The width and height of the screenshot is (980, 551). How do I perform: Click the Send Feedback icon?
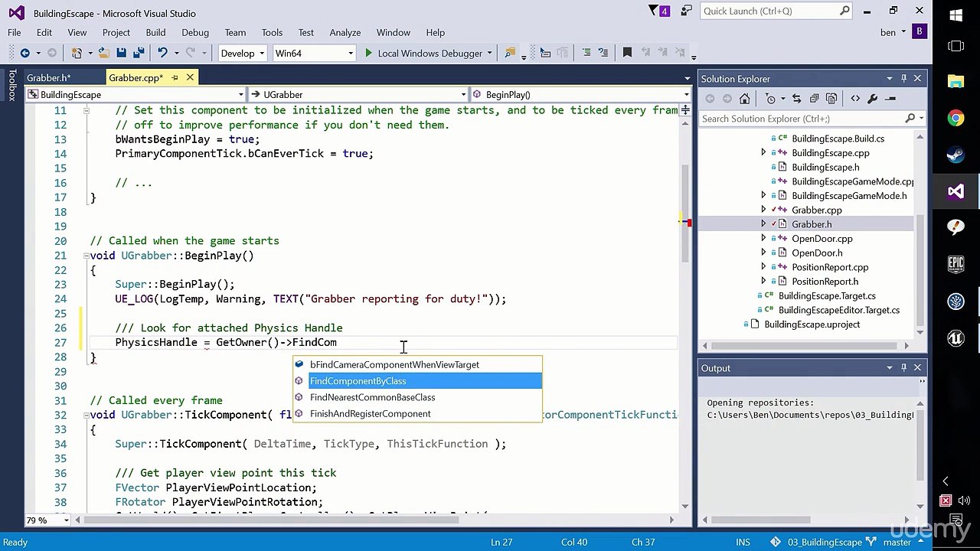pos(684,11)
